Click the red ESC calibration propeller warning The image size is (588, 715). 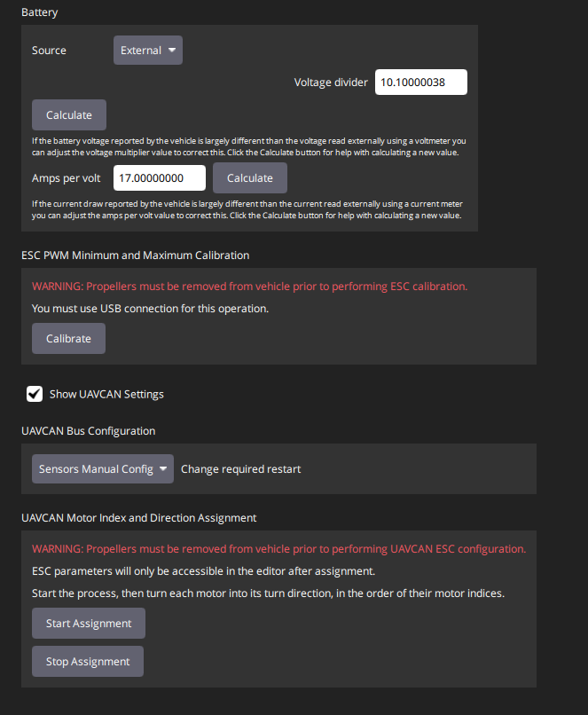(249, 287)
